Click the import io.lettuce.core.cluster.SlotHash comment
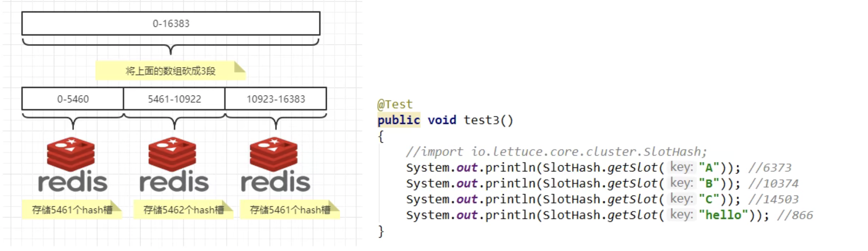This screenshot has height=251, width=868. [556, 151]
